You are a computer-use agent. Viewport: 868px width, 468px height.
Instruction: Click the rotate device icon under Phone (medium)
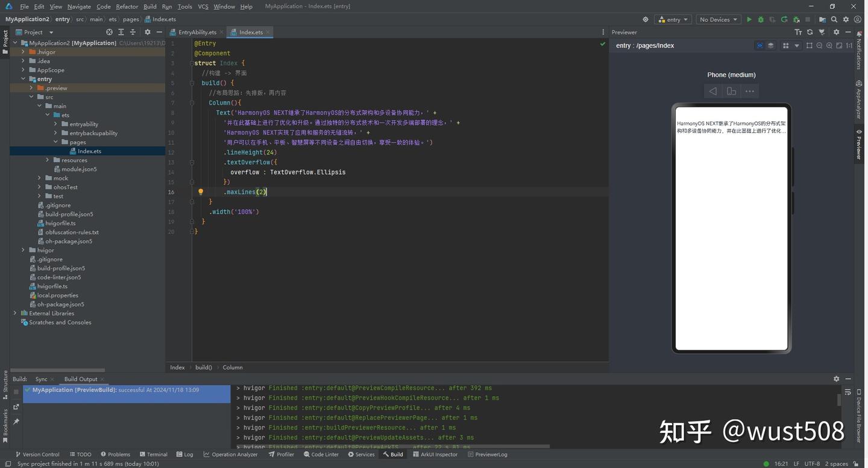pyautogui.click(x=731, y=91)
